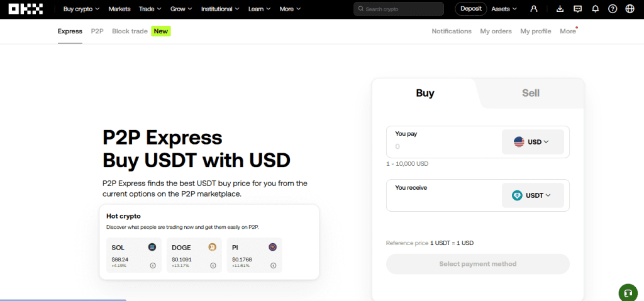Click the '1 - 10,000 USD' limit text

click(x=407, y=164)
